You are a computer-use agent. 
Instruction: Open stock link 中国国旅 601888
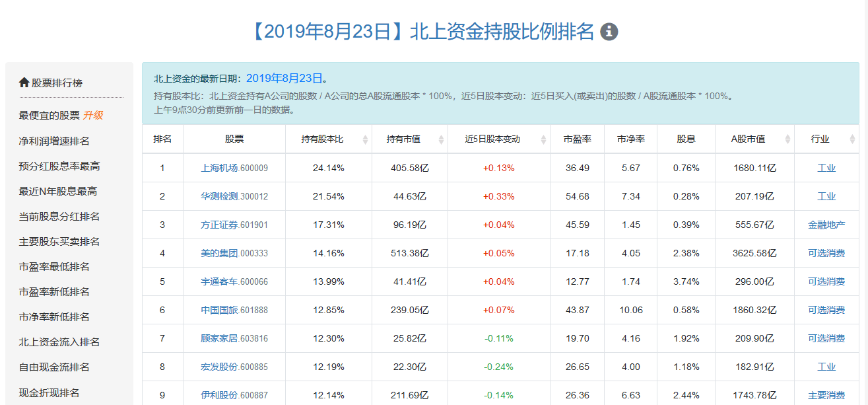pyautogui.click(x=234, y=310)
